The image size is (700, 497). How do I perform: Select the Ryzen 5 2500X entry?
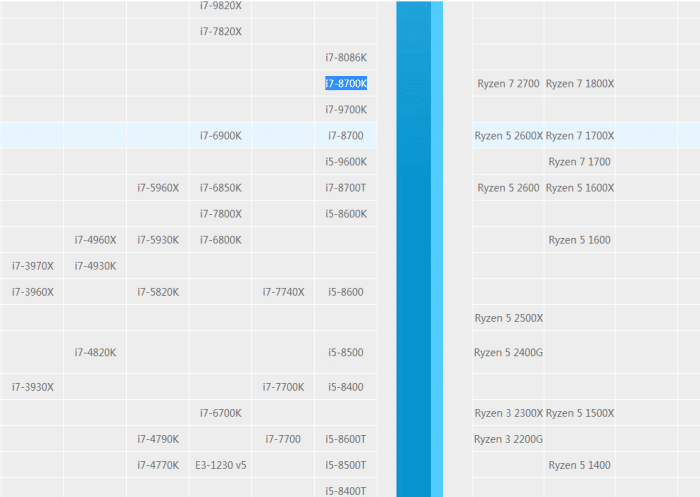508,318
